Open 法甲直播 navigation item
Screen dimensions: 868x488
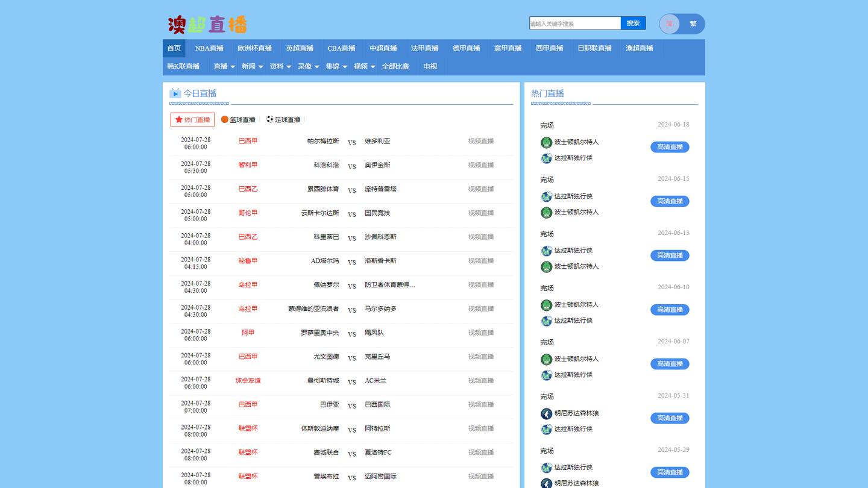point(425,48)
